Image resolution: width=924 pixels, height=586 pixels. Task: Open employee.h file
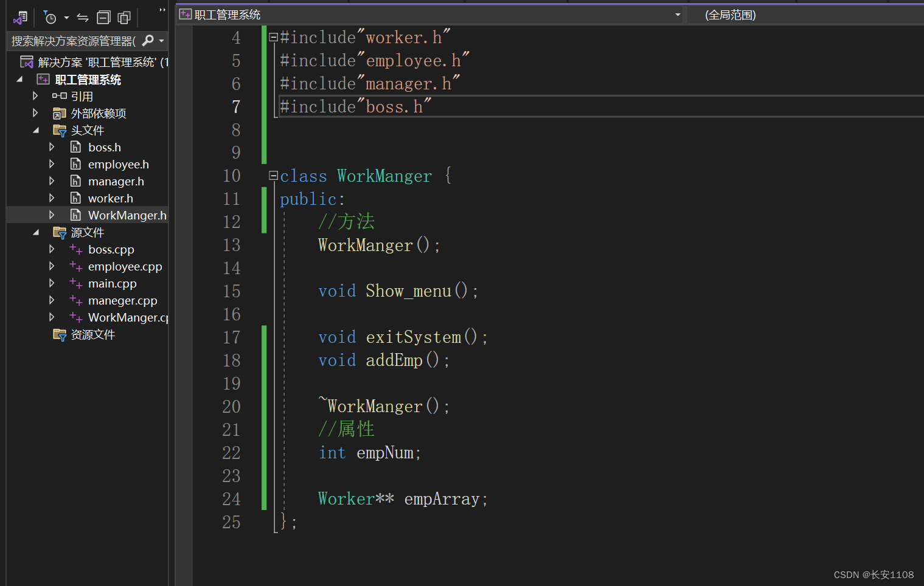119,164
